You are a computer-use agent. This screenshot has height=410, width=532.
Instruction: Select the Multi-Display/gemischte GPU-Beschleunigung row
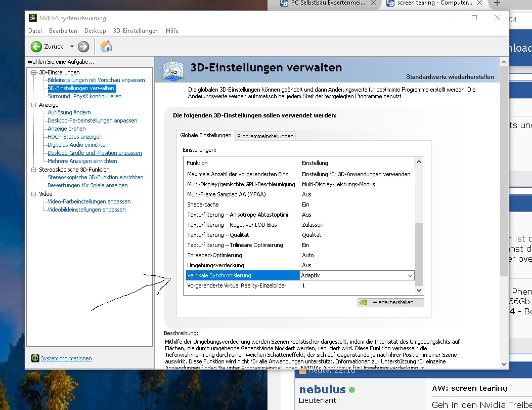(300, 184)
